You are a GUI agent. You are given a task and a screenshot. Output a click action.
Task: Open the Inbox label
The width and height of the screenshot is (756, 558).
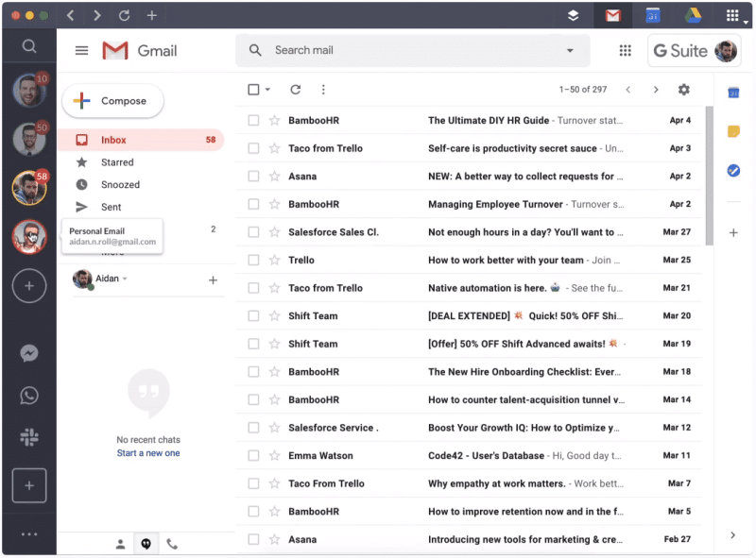coord(113,139)
